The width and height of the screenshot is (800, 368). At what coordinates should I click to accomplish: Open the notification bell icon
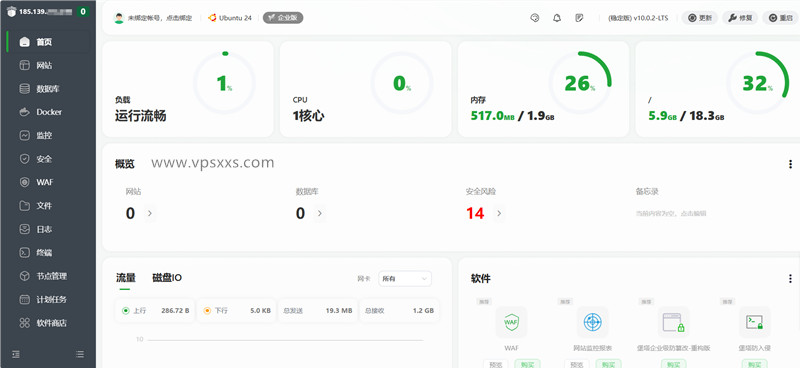coord(557,18)
